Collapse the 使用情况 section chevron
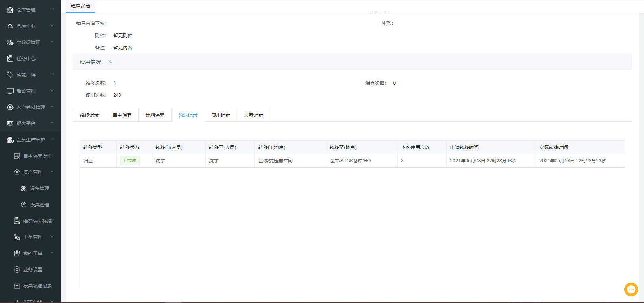Viewport: 644px width, 303px height. (111, 62)
